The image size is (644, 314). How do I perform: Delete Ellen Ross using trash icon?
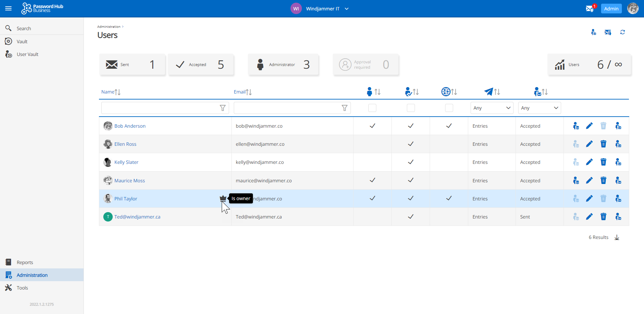[603, 144]
